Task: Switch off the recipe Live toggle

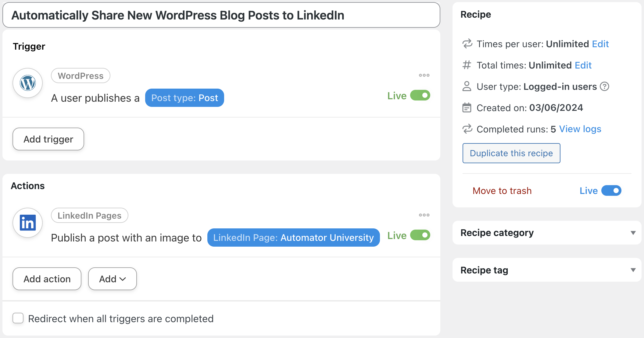Action: [x=611, y=191]
